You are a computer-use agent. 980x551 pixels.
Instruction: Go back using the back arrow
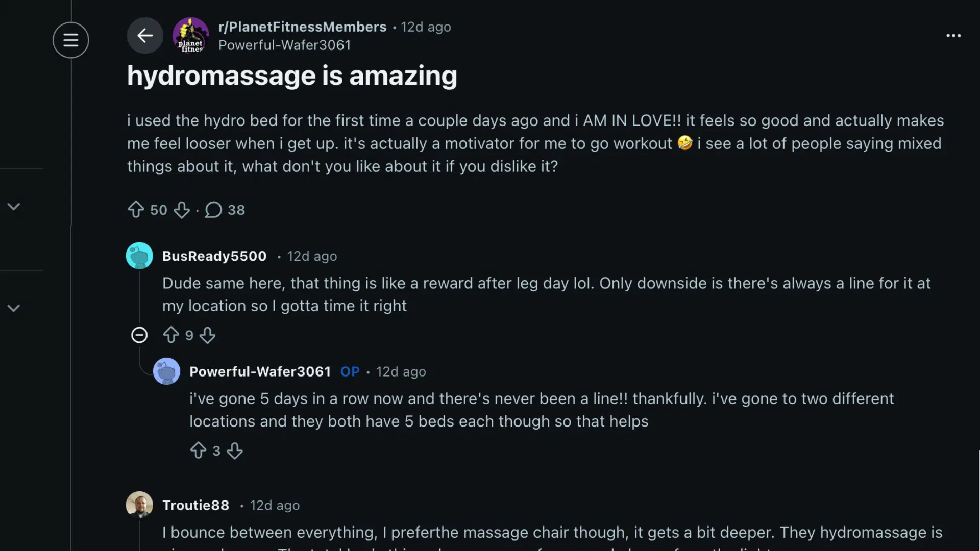pos(145,35)
